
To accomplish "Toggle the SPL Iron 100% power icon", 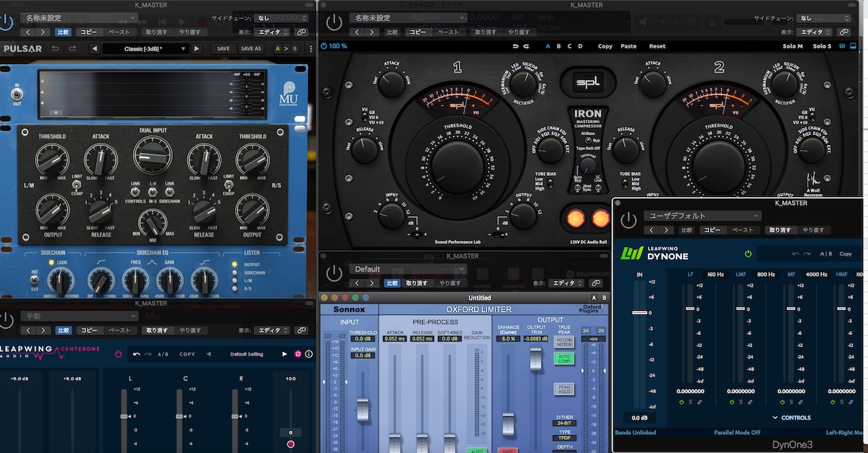I will (x=324, y=46).
